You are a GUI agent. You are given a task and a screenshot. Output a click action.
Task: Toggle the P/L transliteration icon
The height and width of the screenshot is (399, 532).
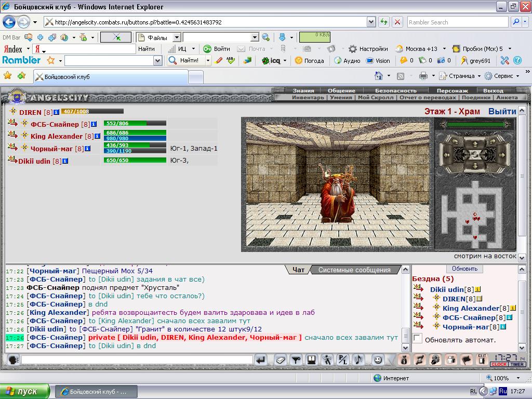click(343, 360)
